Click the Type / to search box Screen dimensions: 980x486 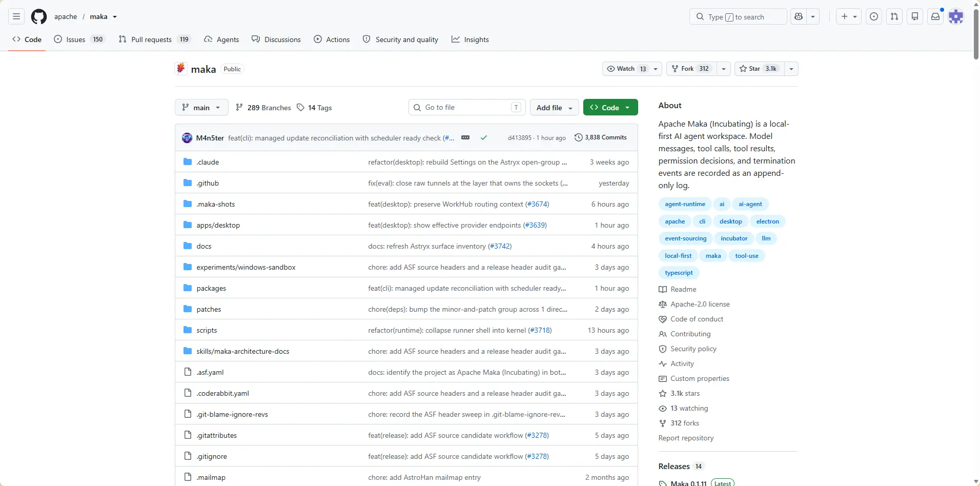[738, 16]
